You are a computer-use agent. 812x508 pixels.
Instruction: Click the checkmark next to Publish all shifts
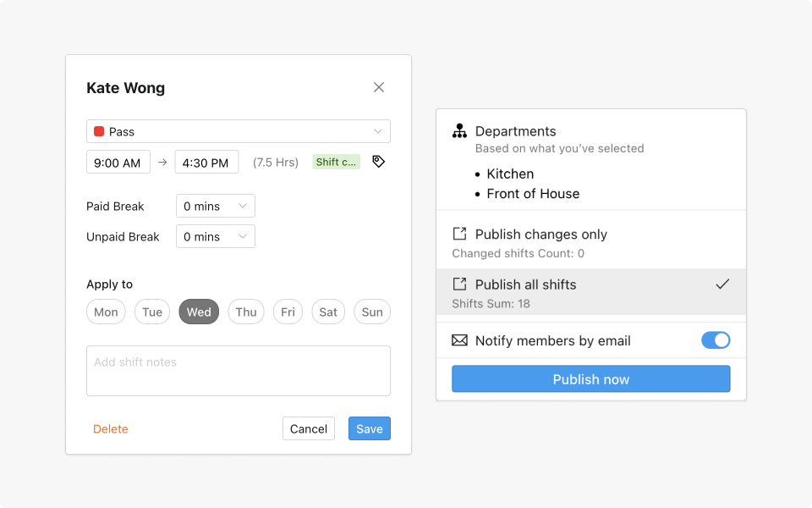point(722,284)
